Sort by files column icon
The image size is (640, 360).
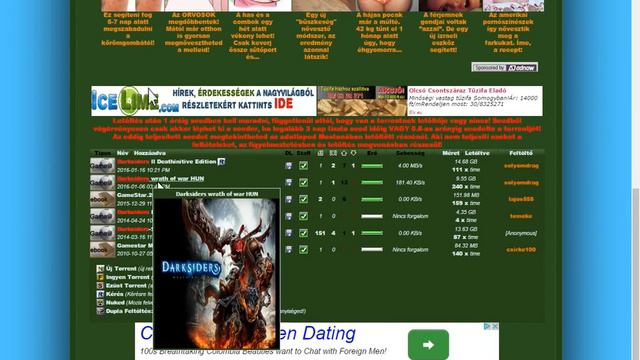pyautogui.click(x=320, y=153)
